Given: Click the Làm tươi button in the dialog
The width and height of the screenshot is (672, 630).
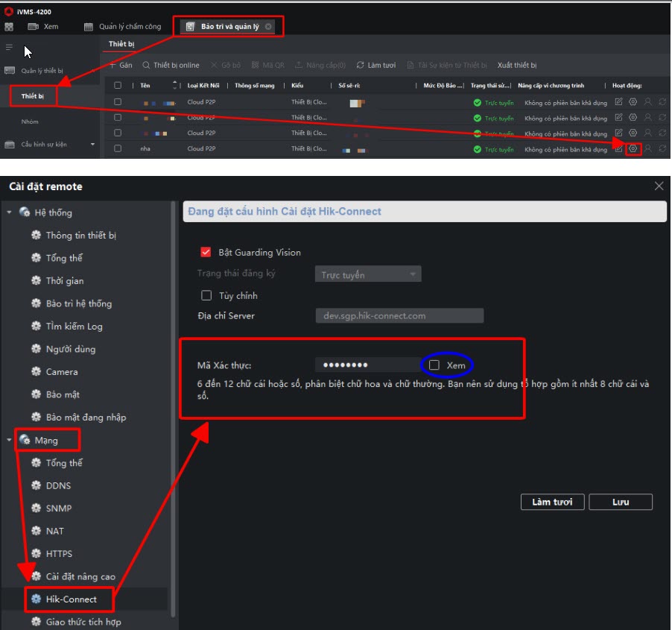Looking at the screenshot, I should (552, 502).
